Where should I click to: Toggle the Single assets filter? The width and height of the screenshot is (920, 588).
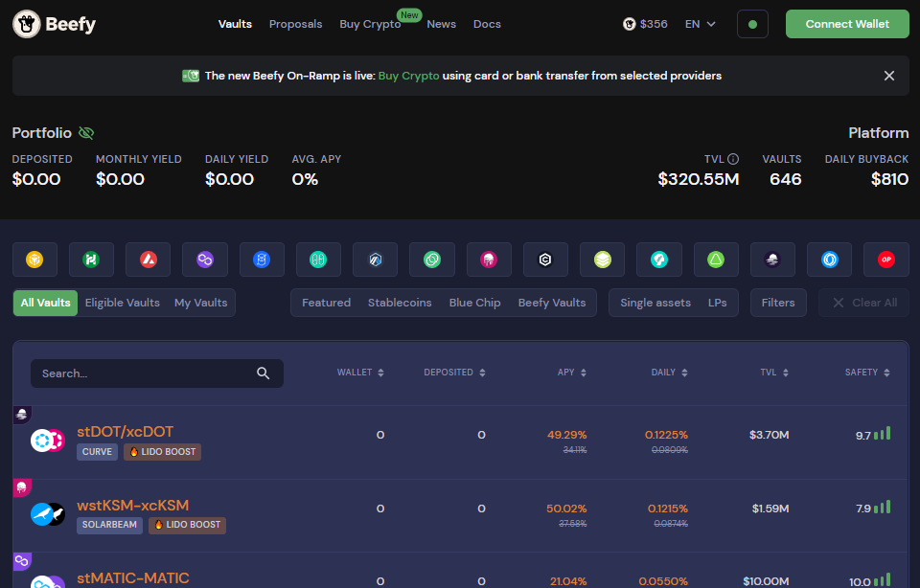point(655,302)
